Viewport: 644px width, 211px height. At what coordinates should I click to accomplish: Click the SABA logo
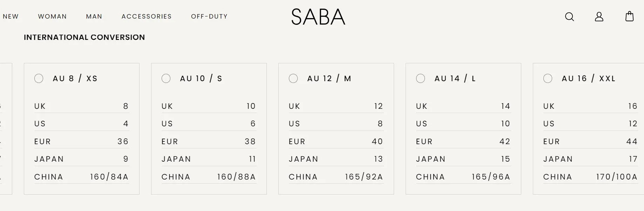click(x=318, y=17)
